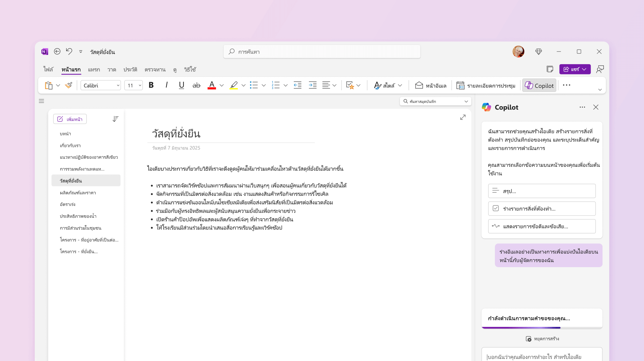644x361 pixels.
Task: Expand the highlight color picker arrow
Action: 243,85
